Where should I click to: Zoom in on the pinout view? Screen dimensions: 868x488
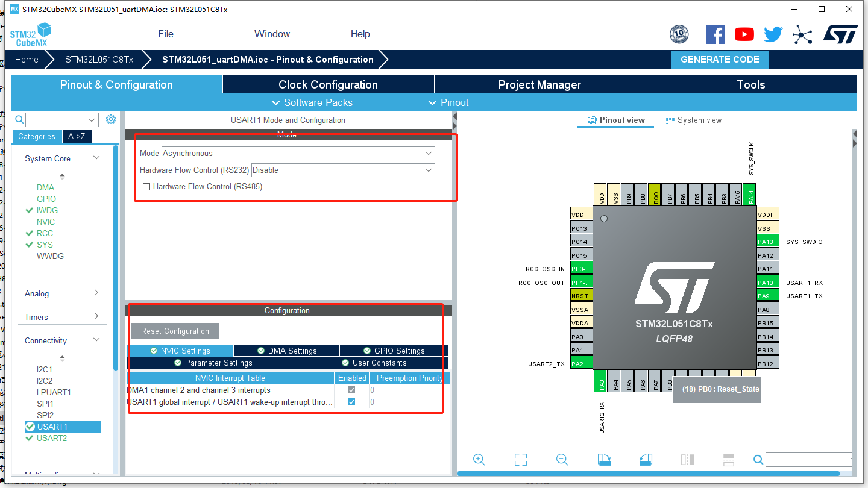[x=479, y=459]
